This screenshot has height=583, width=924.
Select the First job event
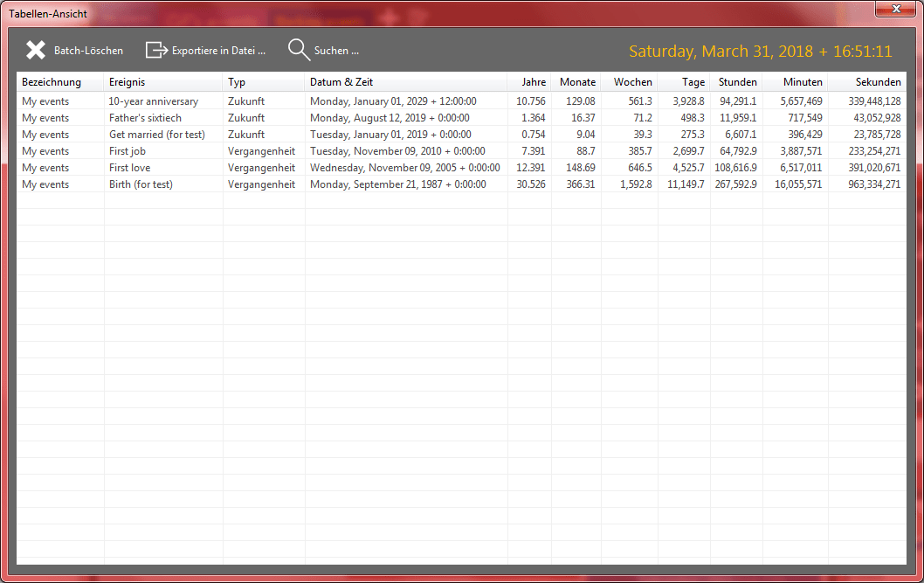pyautogui.click(x=127, y=151)
